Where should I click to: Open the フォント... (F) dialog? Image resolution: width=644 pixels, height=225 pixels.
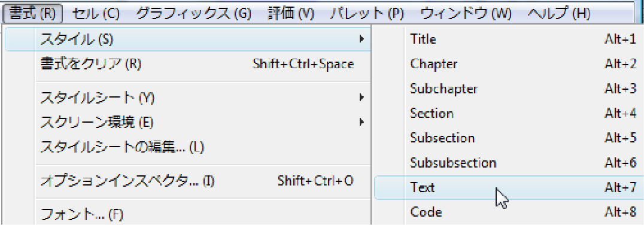[x=188, y=214]
